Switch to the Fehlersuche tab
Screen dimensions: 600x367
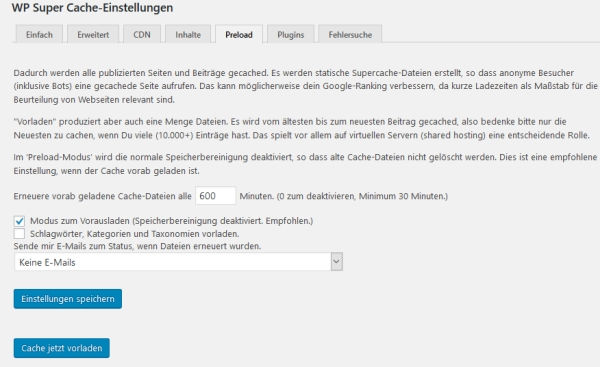tap(350, 34)
